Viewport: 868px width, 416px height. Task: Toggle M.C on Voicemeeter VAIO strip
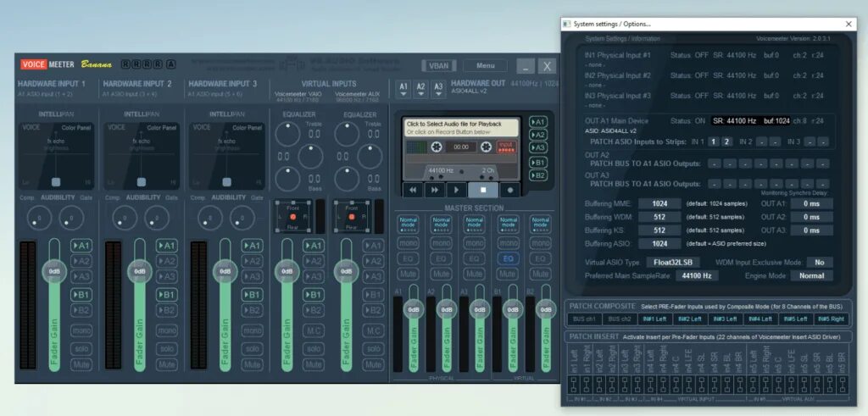coord(314,330)
